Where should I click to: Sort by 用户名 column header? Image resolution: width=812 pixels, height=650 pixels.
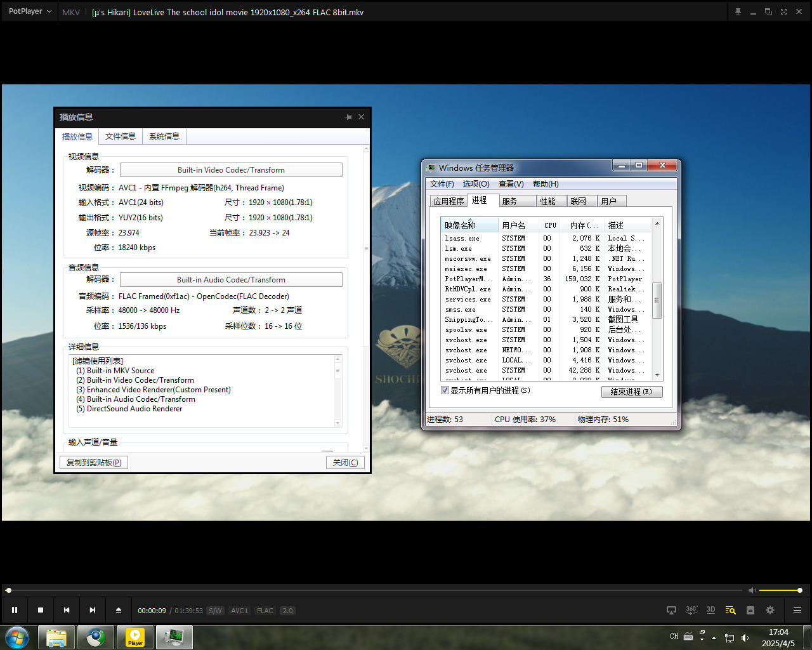(x=519, y=225)
